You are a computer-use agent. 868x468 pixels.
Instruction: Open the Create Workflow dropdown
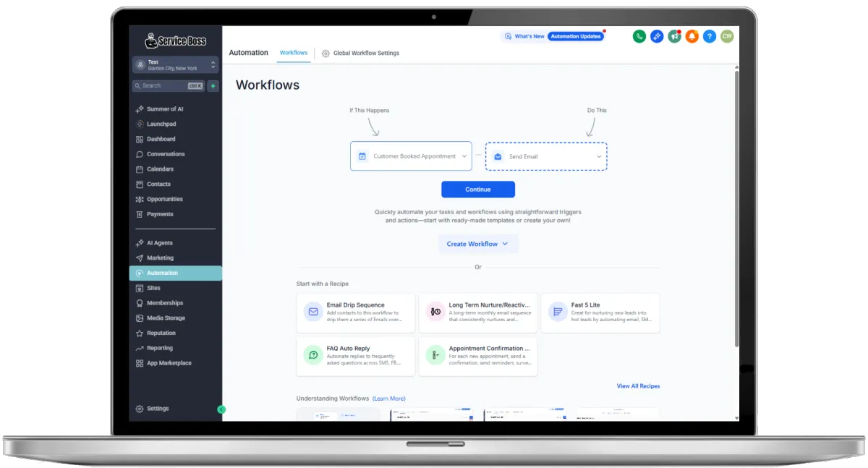click(477, 244)
